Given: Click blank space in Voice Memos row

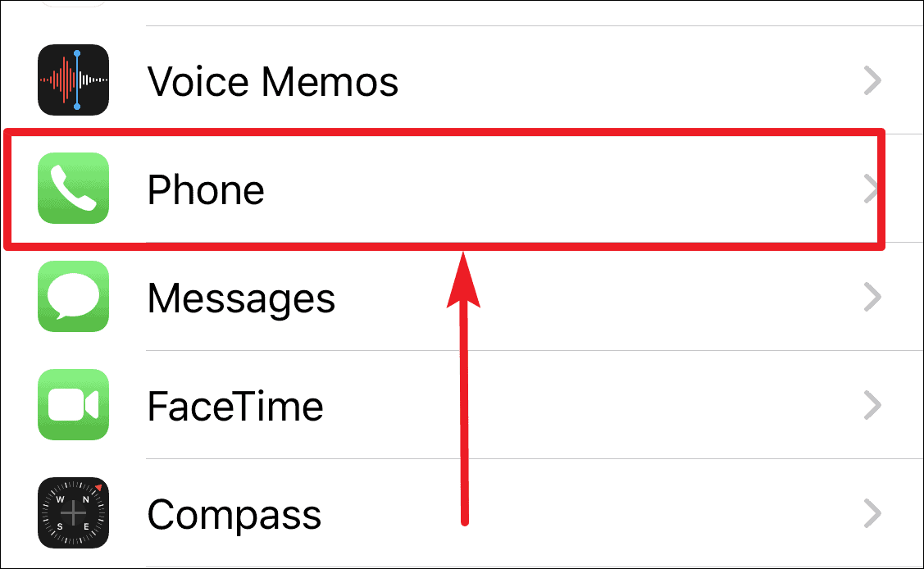Looking at the screenshot, I should pos(619,80).
